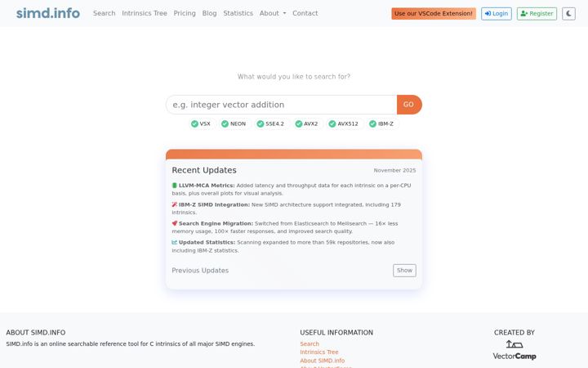Click the Register button
Screen dimensions: 588x368
(537, 14)
